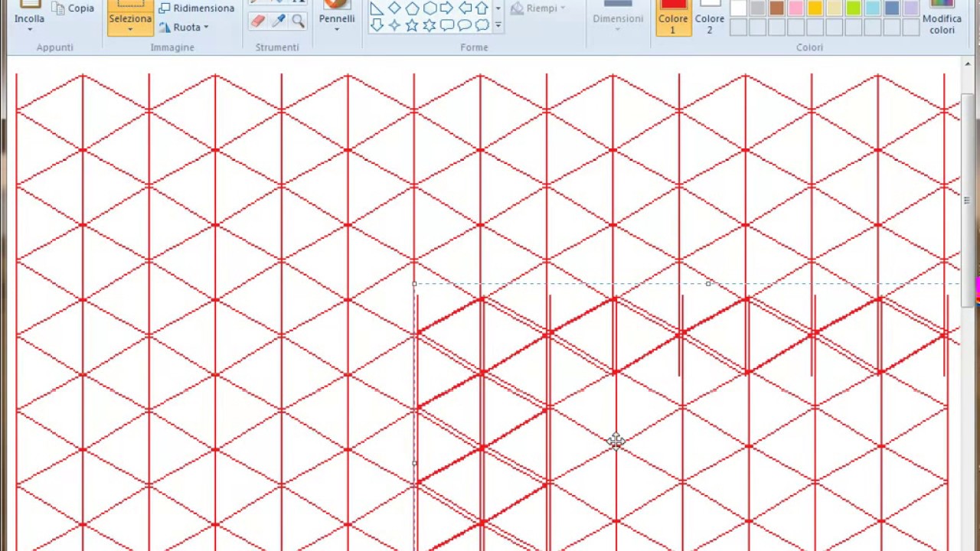This screenshot has width=980, height=551.
Task: Select the Magnifier zoom tool
Action: [298, 21]
